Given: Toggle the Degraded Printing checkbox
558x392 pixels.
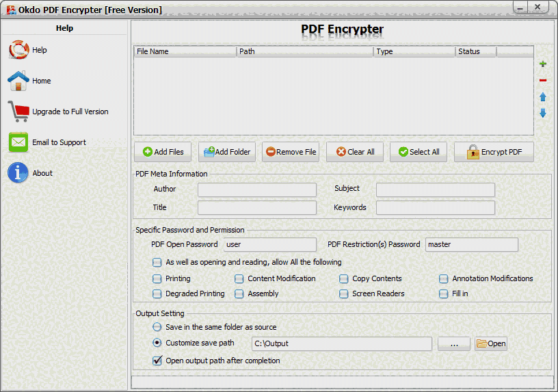Looking at the screenshot, I should [x=157, y=293].
